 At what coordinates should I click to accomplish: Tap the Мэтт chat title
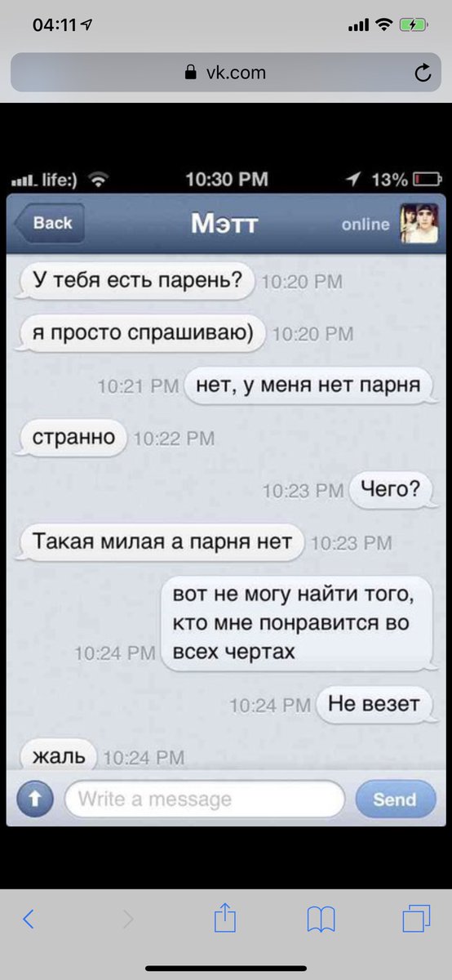224,224
